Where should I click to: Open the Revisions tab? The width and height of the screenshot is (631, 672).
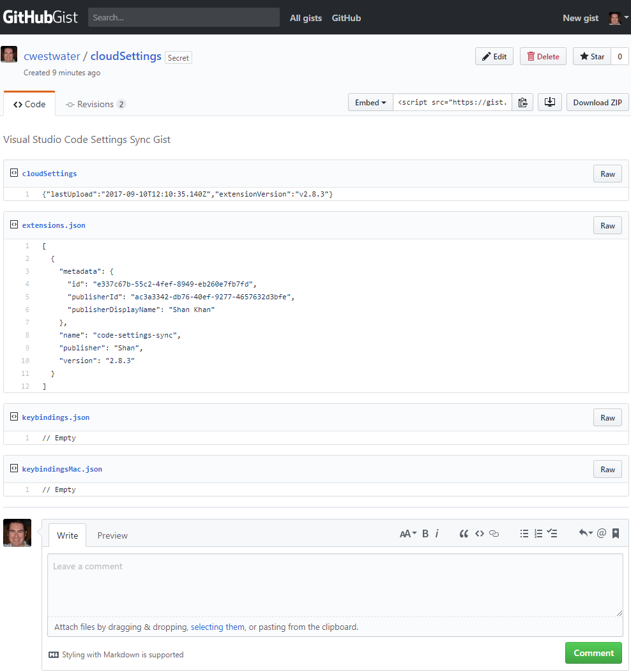[x=95, y=104]
